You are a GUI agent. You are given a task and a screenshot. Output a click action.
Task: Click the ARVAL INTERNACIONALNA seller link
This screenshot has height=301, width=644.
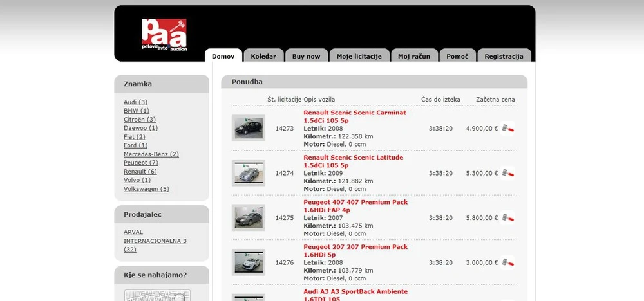(155, 237)
